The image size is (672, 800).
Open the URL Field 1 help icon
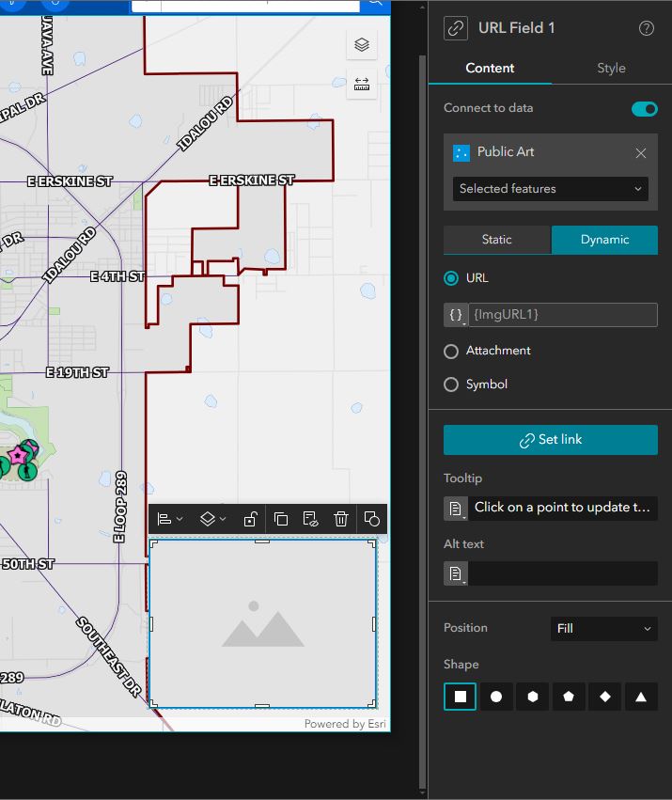(646, 28)
